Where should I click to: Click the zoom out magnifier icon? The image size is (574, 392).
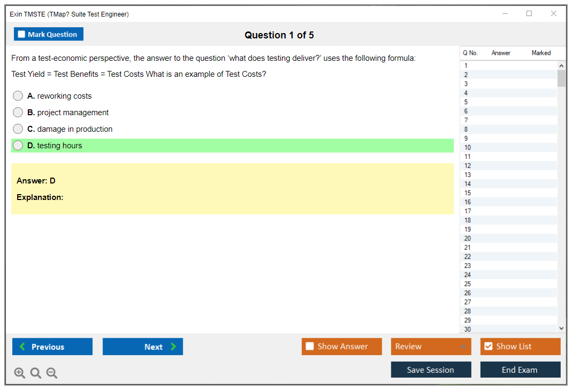coord(52,373)
